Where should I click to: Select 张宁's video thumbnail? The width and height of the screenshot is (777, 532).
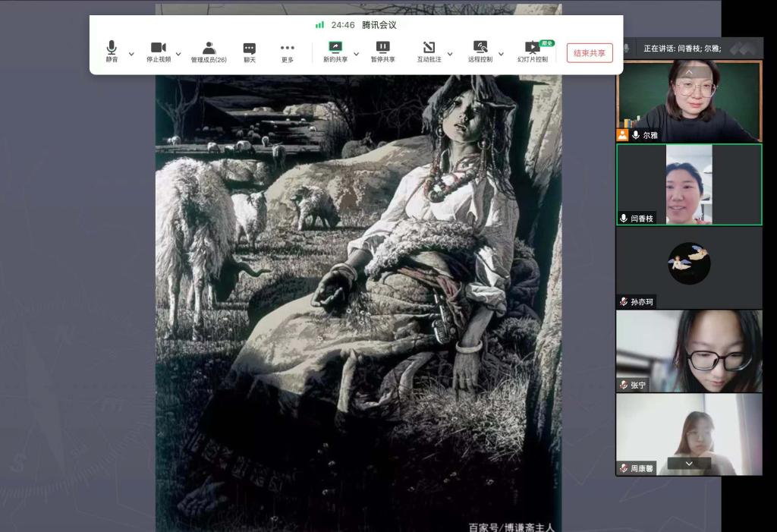[689, 351]
